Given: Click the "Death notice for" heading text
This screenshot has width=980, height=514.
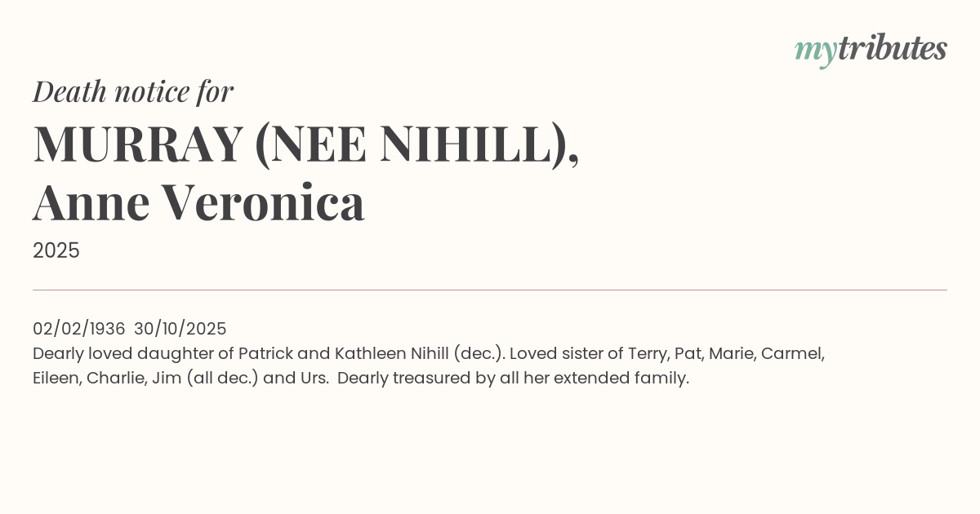Looking at the screenshot, I should point(133,91).
